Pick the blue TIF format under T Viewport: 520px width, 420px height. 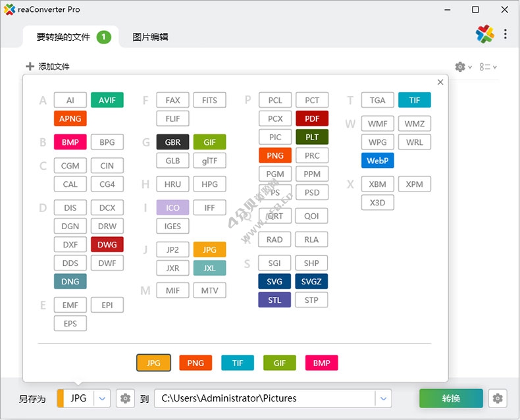(415, 100)
